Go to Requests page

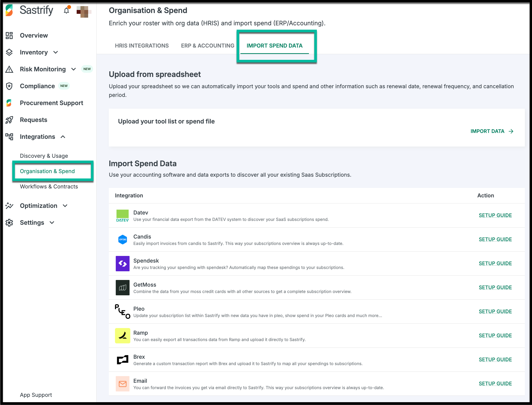33,120
